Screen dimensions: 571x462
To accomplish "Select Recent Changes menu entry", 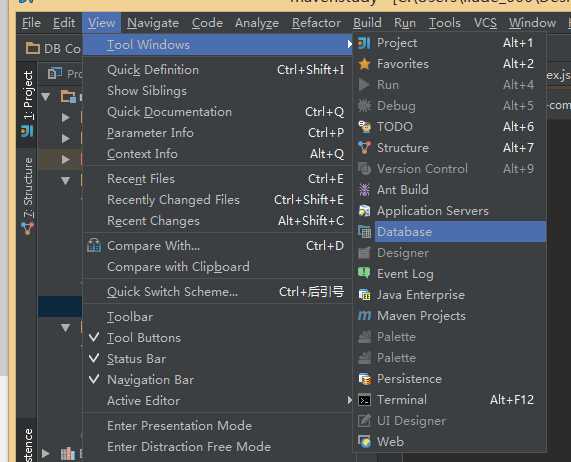I will coord(218,221).
